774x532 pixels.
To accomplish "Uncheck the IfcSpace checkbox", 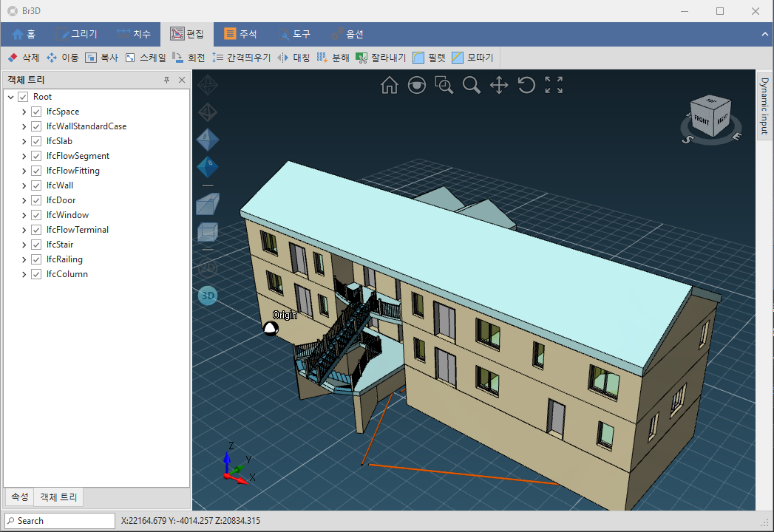I will pyautogui.click(x=36, y=112).
